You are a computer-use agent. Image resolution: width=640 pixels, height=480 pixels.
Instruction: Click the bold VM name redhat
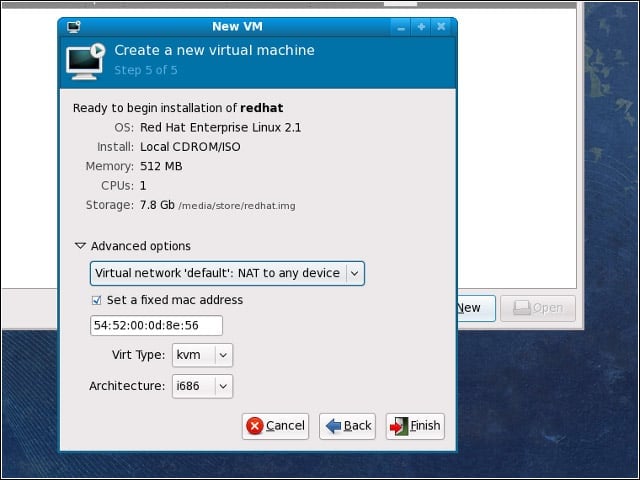(262, 108)
